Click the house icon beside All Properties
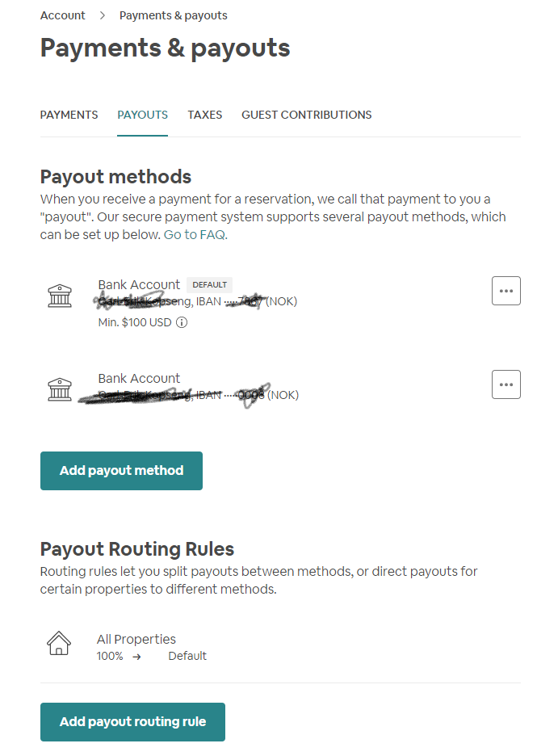The height and width of the screenshot is (756, 537). tap(58, 643)
